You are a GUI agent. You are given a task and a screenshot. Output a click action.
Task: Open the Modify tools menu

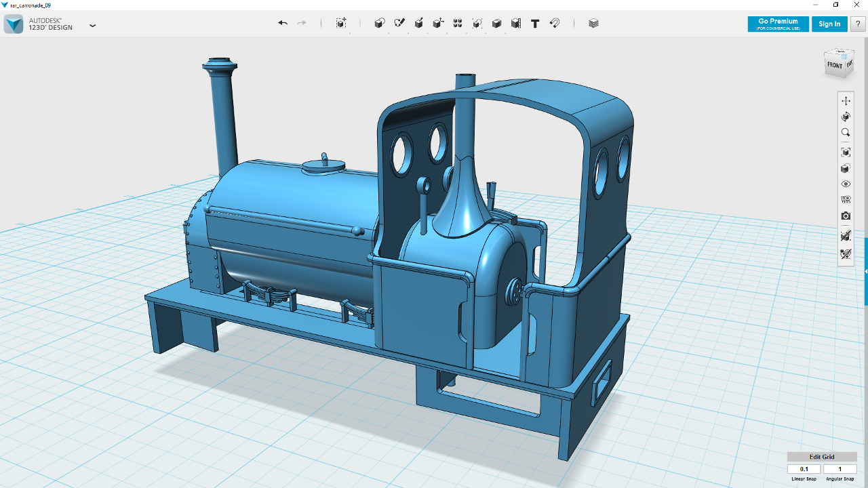[439, 23]
